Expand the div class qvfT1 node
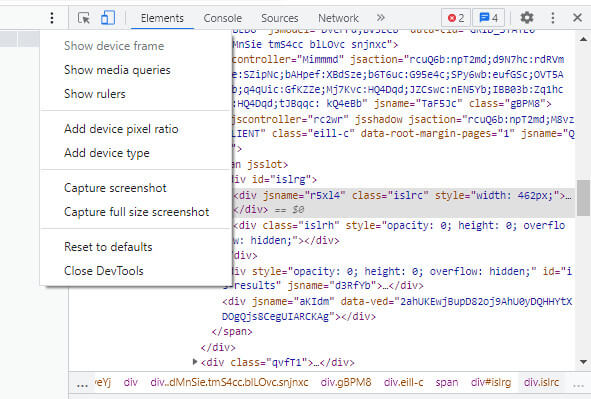 click(x=194, y=362)
